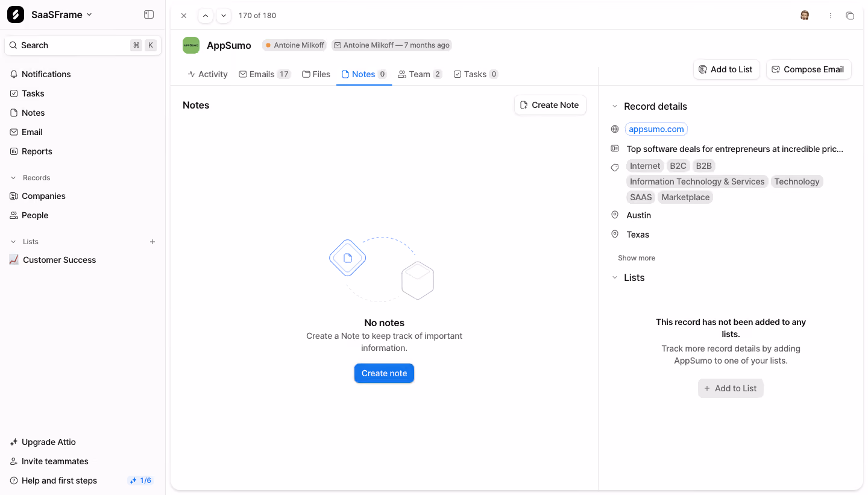Click the copy link icon top right
The height and width of the screenshot is (495, 868).
click(x=850, y=16)
